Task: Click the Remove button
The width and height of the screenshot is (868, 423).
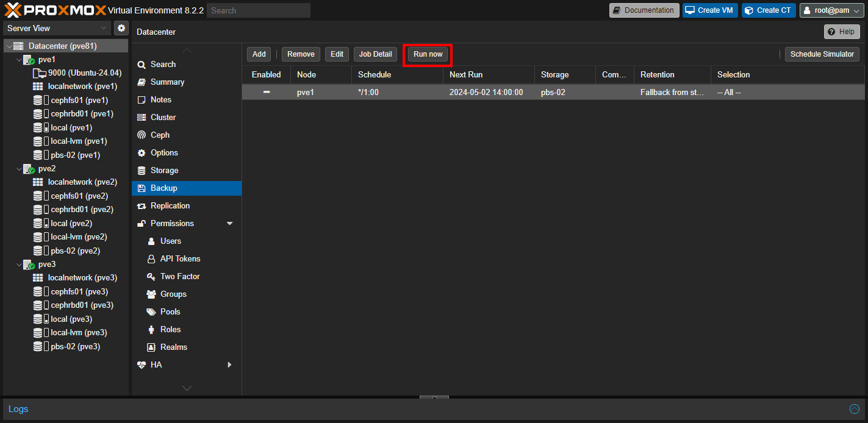Action: 301,54
